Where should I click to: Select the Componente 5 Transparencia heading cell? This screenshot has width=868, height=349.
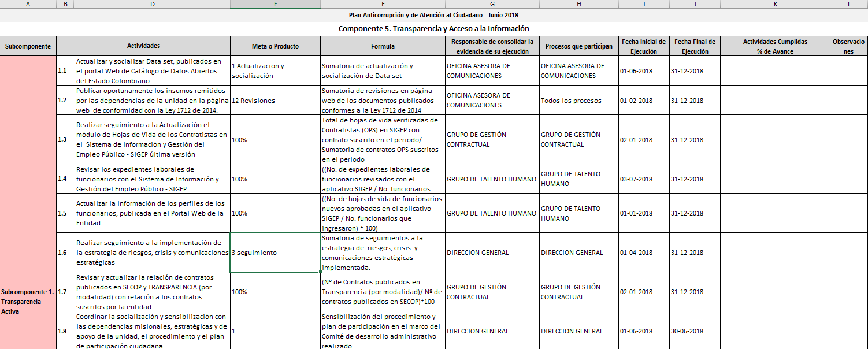point(433,28)
